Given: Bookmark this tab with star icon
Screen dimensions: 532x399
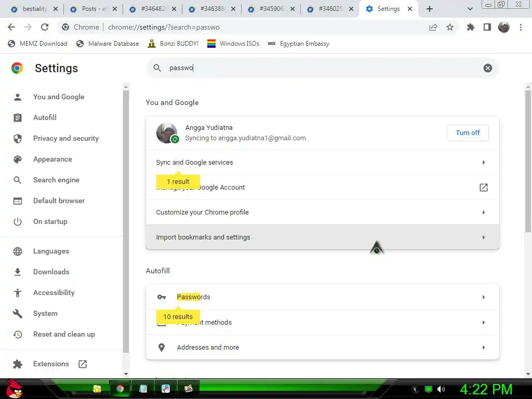Looking at the screenshot, I should [450, 27].
